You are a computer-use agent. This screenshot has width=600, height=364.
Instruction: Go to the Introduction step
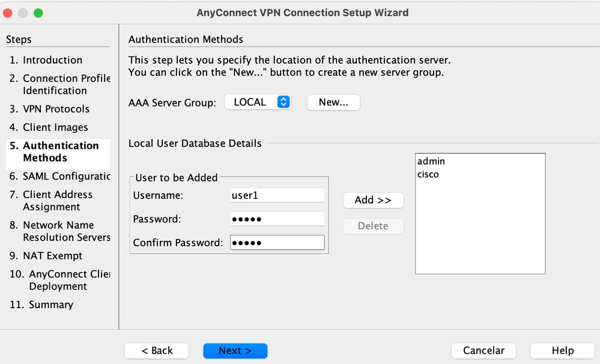coord(52,60)
